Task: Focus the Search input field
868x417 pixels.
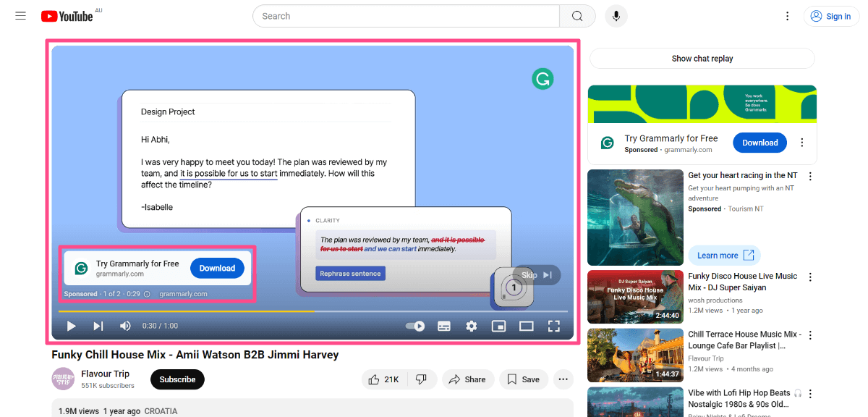Action: (x=407, y=16)
